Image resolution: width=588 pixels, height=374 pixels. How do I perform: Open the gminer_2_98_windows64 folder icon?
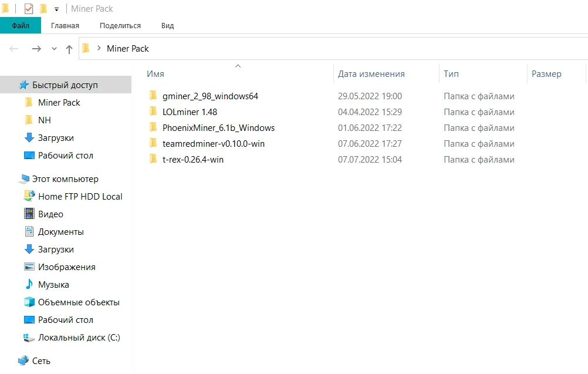pyautogui.click(x=154, y=96)
